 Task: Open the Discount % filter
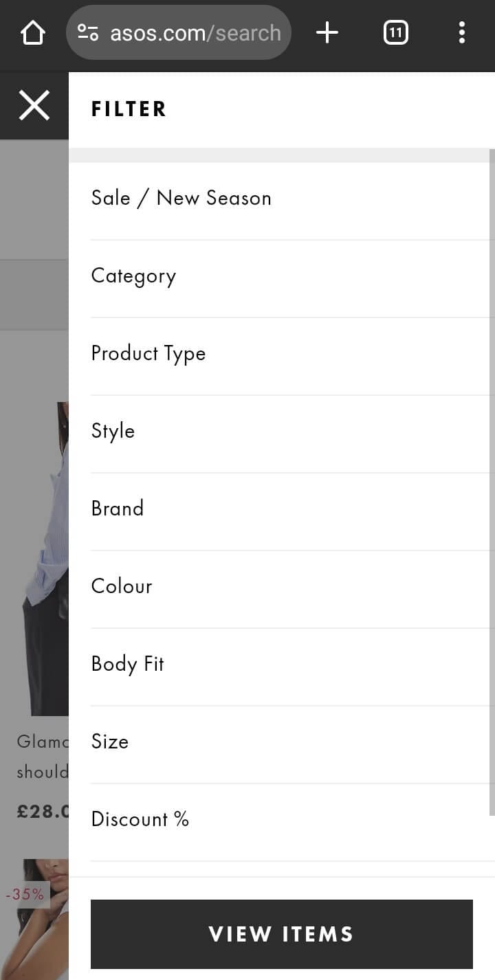(140, 819)
